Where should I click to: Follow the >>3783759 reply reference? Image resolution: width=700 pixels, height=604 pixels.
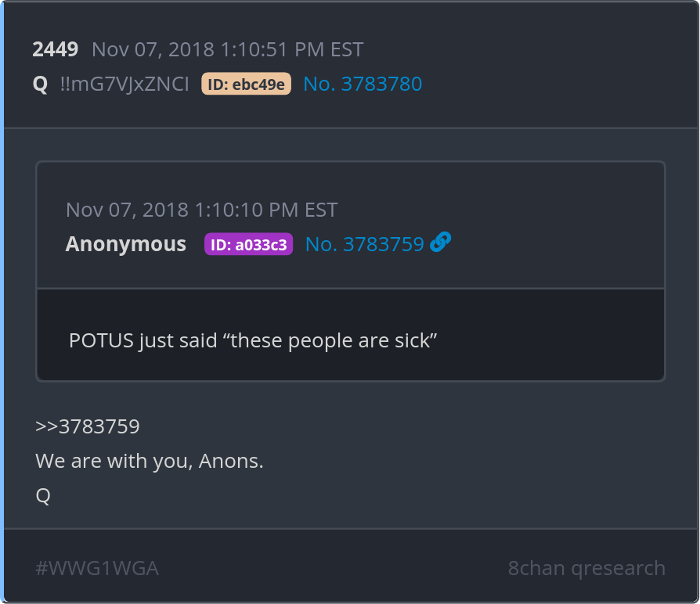click(x=88, y=427)
